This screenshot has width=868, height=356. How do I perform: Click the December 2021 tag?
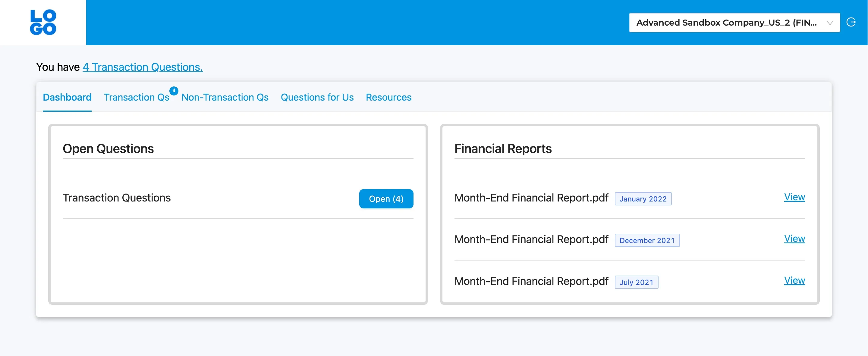647,240
